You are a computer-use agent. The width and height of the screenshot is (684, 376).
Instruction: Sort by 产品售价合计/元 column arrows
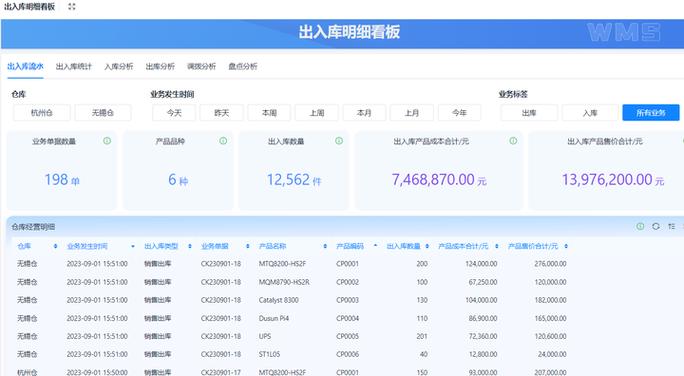click(x=566, y=246)
